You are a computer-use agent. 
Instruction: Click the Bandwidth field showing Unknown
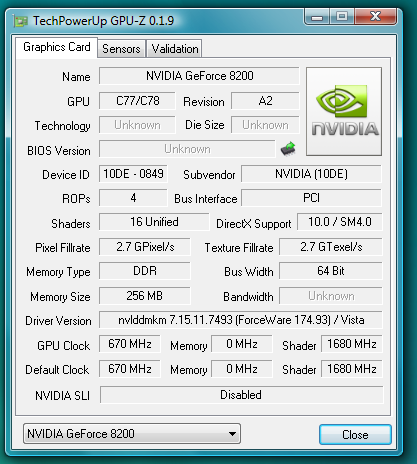(331, 296)
